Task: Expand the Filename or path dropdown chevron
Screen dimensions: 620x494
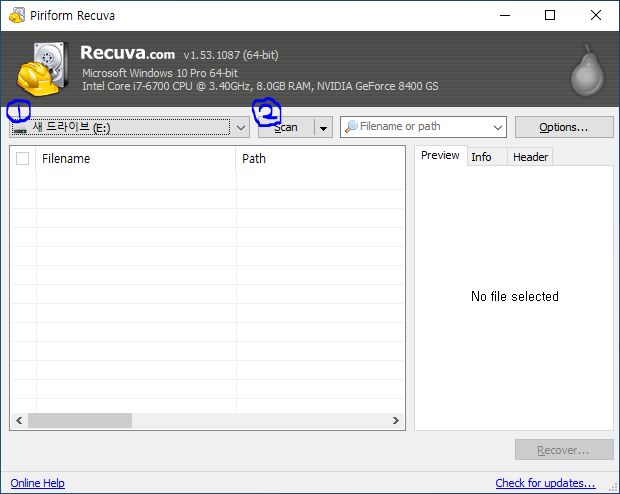Action: click(x=498, y=127)
